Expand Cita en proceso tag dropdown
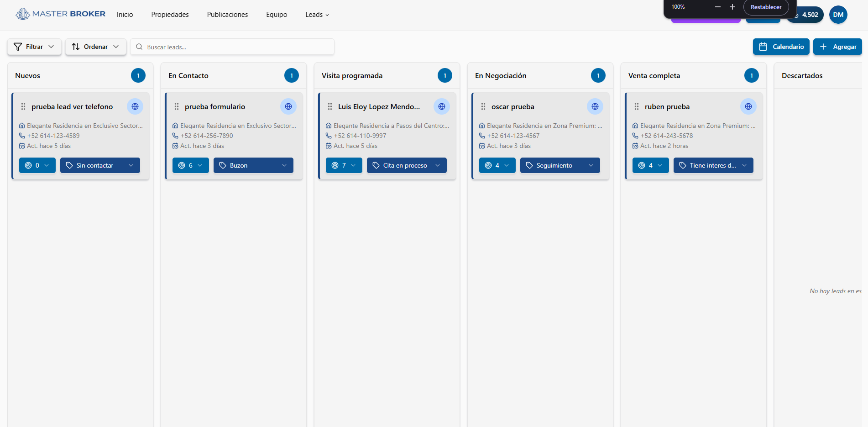This screenshot has height=427, width=868. click(x=407, y=165)
